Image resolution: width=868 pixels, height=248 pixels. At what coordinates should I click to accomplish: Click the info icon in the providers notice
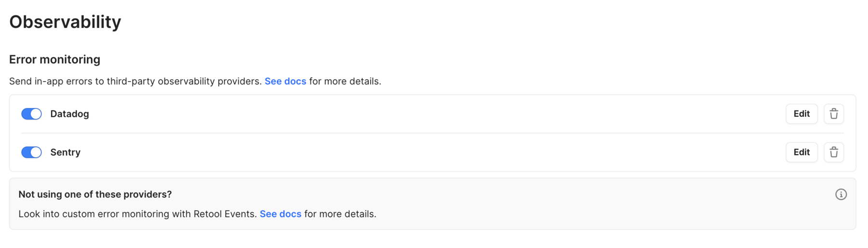[x=841, y=194]
